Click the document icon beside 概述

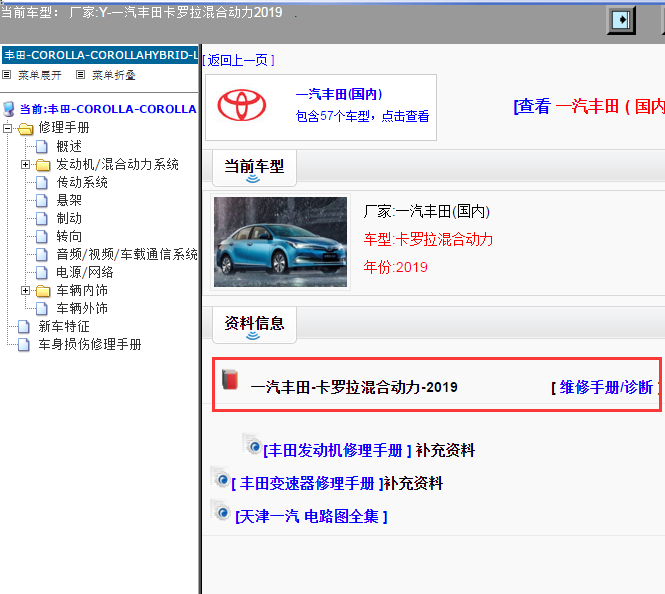click(42, 147)
